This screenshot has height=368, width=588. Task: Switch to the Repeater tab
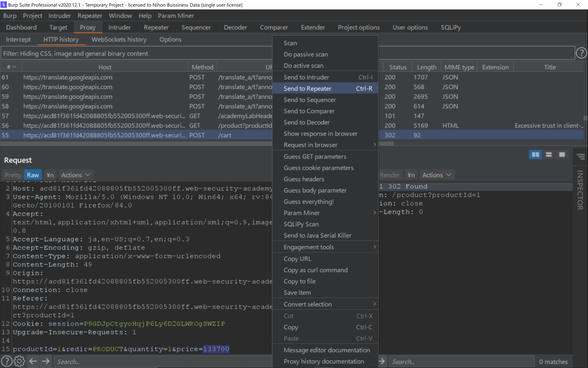click(156, 27)
